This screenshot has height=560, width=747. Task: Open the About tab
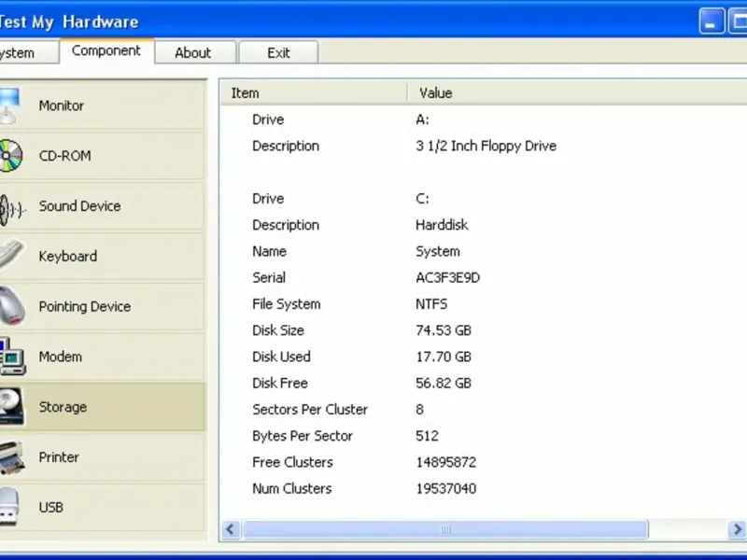click(x=193, y=52)
